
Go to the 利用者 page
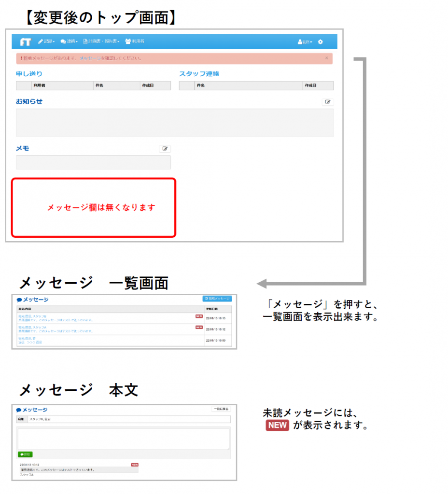(x=135, y=42)
